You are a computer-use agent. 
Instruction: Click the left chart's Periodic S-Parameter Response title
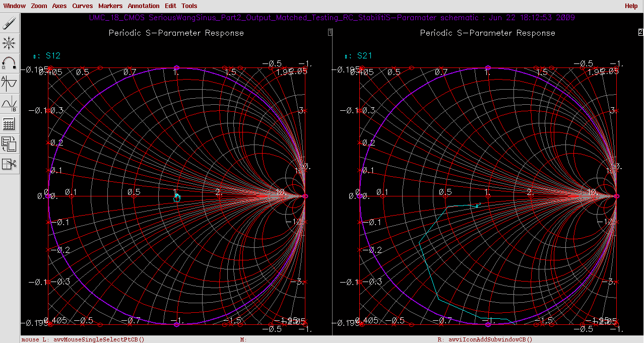[x=176, y=33]
